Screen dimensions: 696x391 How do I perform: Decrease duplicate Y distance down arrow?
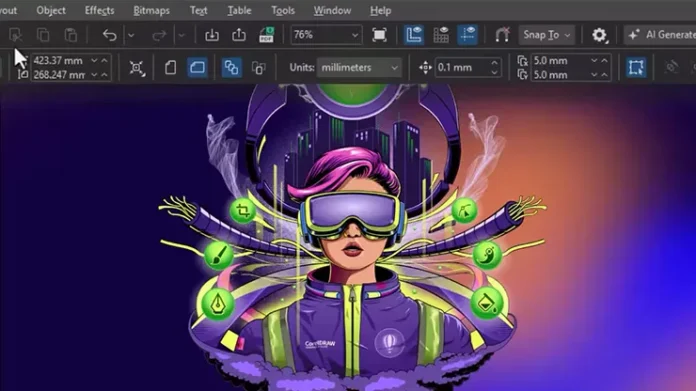click(594, 75)
